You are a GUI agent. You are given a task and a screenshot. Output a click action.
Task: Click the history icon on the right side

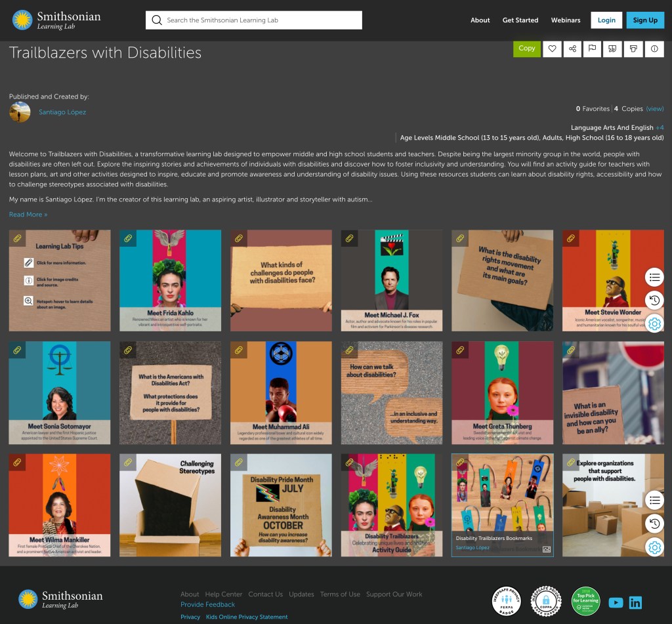654,301
